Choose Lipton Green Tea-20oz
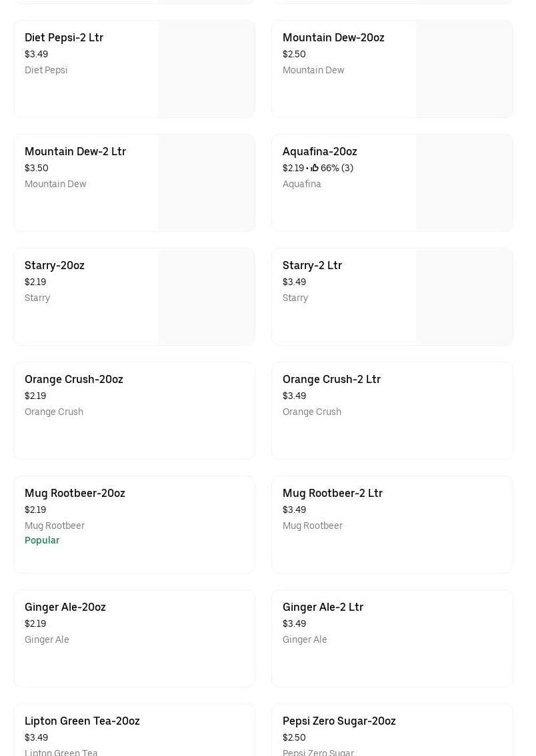Viewport: 536px width, 756px height. pyautogui.click(x=82, y=721)
